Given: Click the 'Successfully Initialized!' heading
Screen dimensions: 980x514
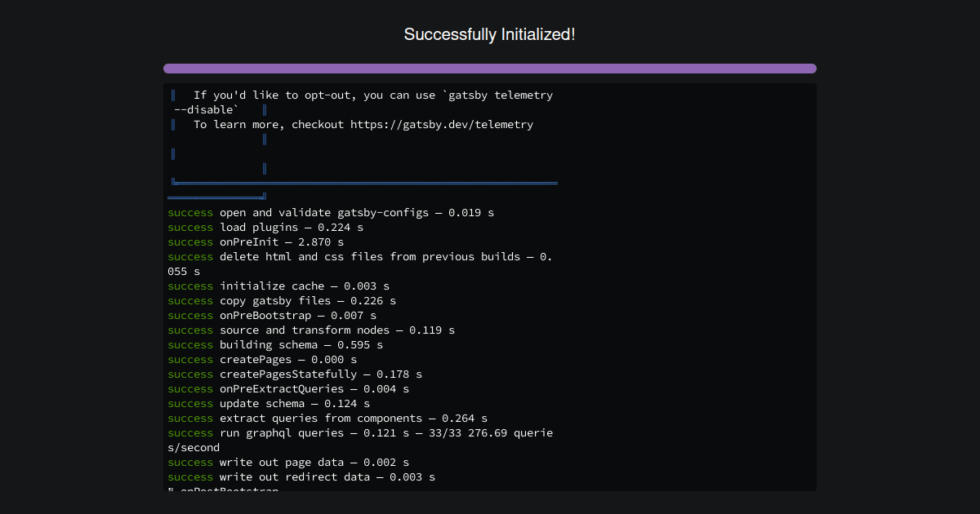Looking at the screenshot, I should click(x=489, y=34).
